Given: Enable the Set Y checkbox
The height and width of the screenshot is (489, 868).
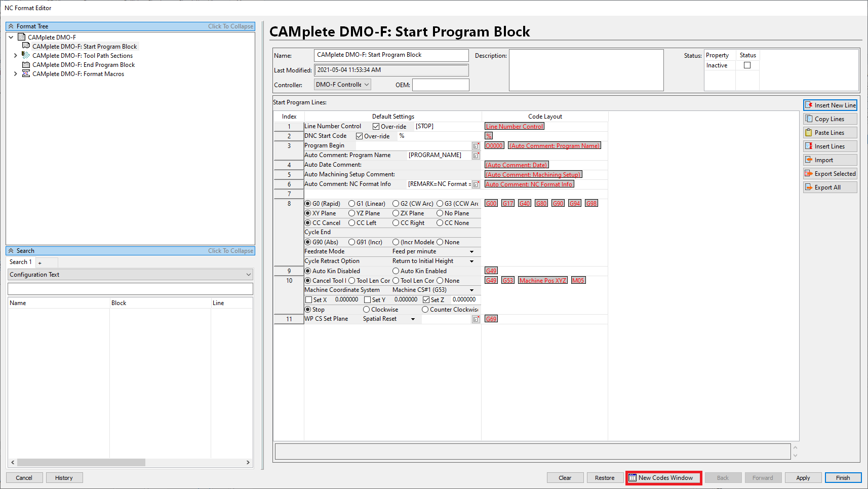Looking at the screenshot, I should 367,300.
